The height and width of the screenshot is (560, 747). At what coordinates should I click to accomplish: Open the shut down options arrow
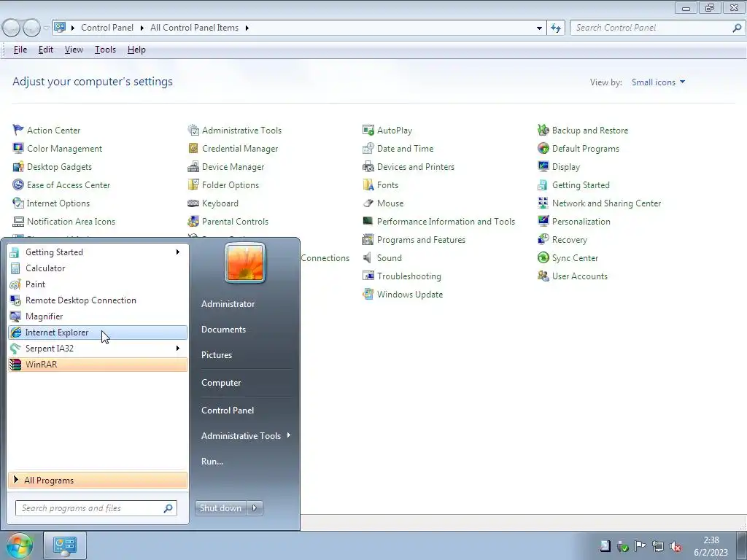(x=255, y=508)
